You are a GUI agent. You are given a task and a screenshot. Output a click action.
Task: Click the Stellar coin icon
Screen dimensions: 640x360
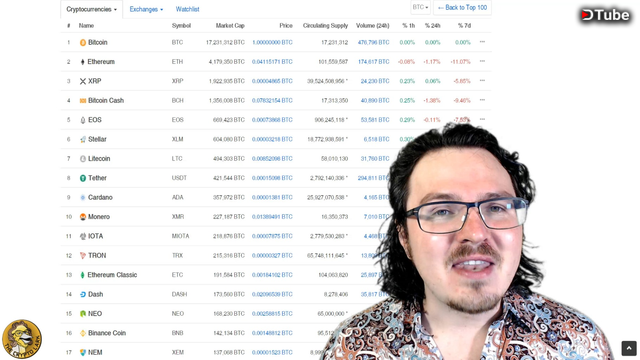click(x=83, y=139)
